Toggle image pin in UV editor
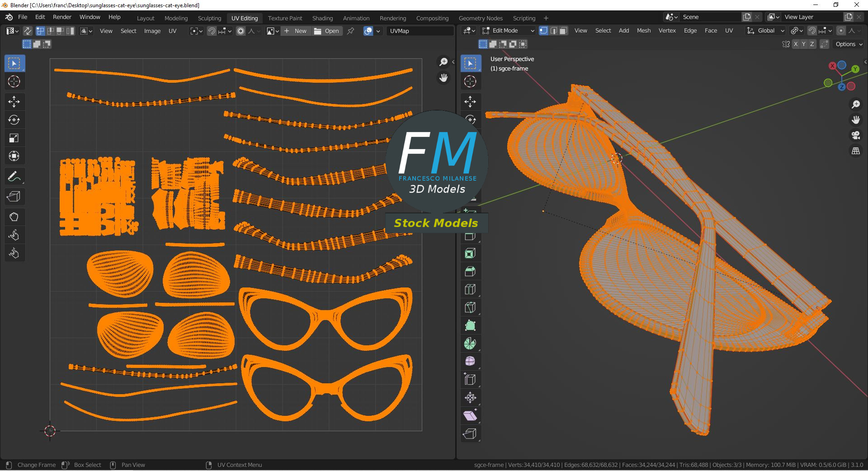The height and width of the screenshot is (471, 868). [x=350, y=31]
